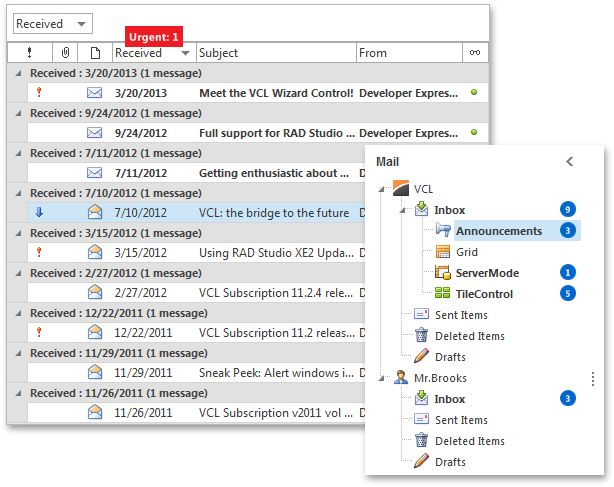This screenshot has width=614, height=487.
Task: Click the ServerMode unread badge 1
Action: tap(567, 272)
